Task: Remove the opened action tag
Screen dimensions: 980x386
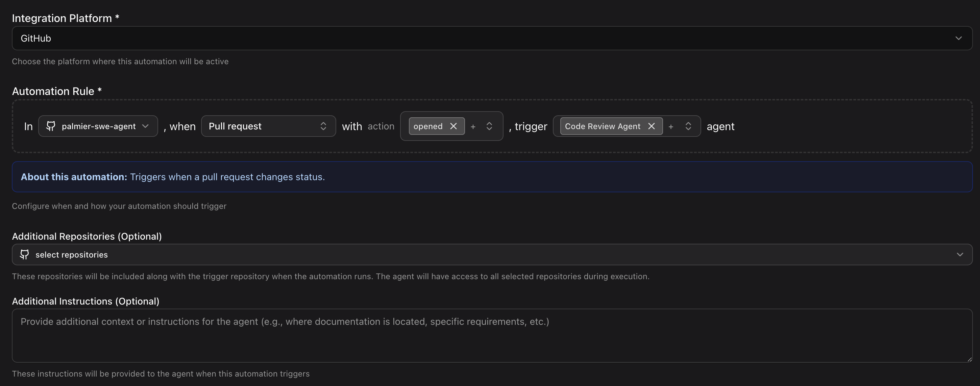Action: point(453,126)
